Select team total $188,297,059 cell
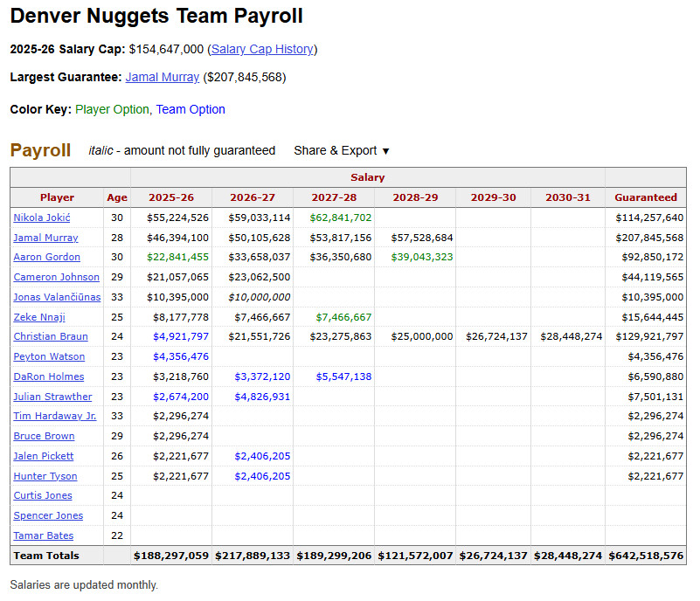 coord(171,556)
